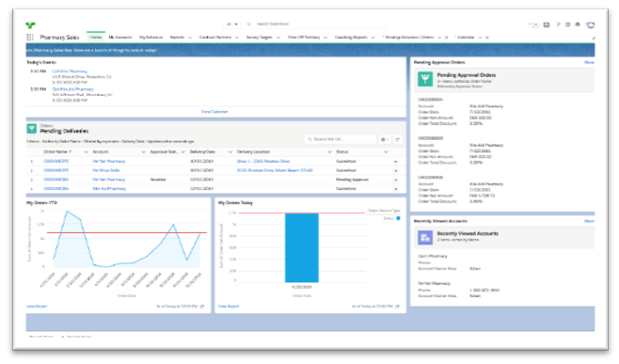This screenshot has width=619, height=364.
Task: Open the help question mark icon
Action: (x=558, y=24)
